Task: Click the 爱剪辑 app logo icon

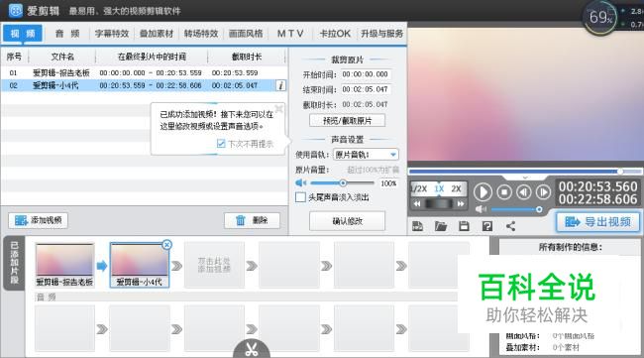Action: 15,10
